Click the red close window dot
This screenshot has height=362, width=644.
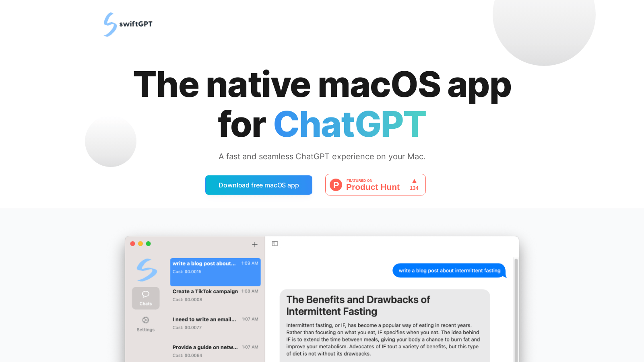point(132,244)
